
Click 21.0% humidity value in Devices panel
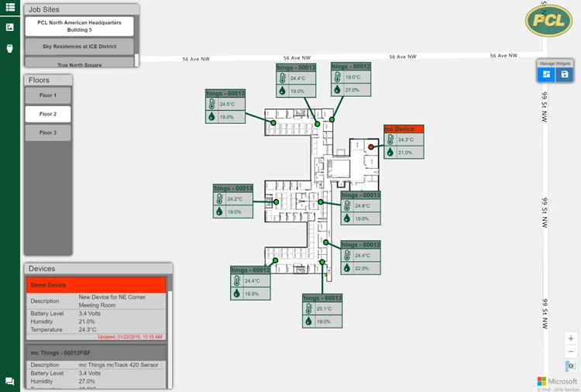(87, 322)
